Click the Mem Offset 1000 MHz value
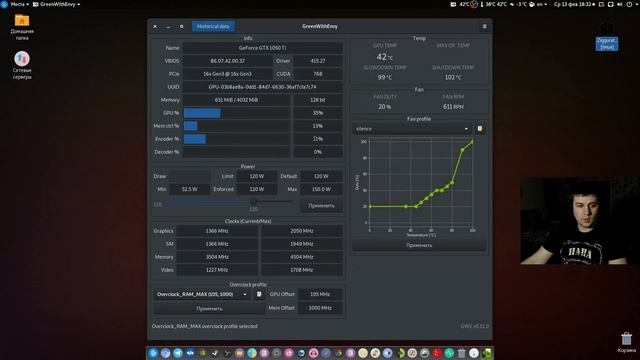 coord(320,308)
